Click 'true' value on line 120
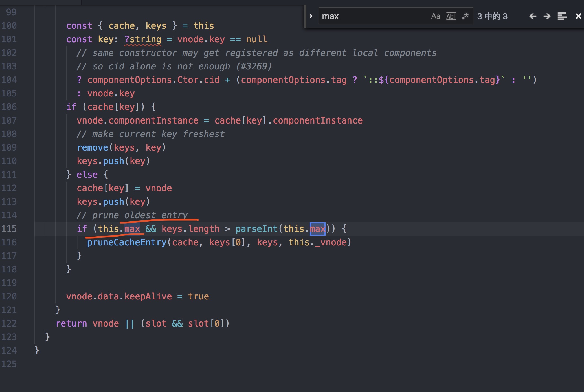584x392 pixels. pyautogui.click(x=198, y=296)
